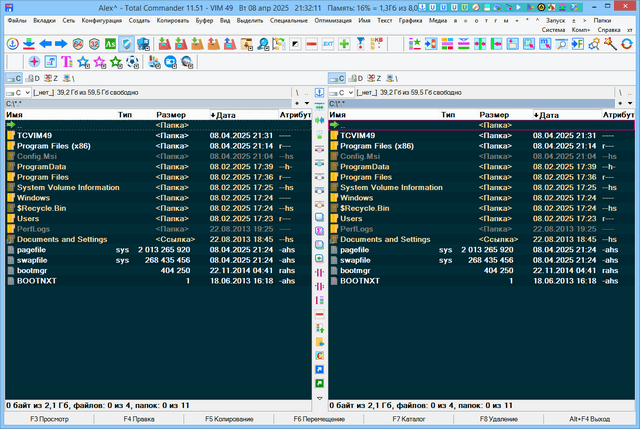The height and width of the screenshot is (429, 640).
Task: Sort left panel by Дата column
Action: pos(222,115)
